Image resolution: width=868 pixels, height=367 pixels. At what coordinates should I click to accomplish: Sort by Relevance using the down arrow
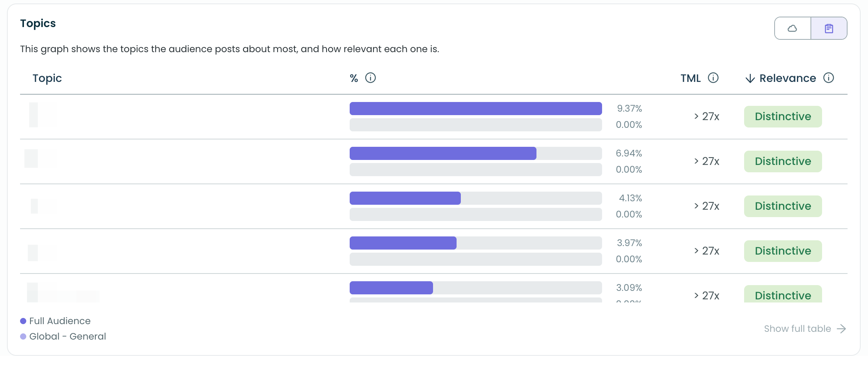pos(750,78)
